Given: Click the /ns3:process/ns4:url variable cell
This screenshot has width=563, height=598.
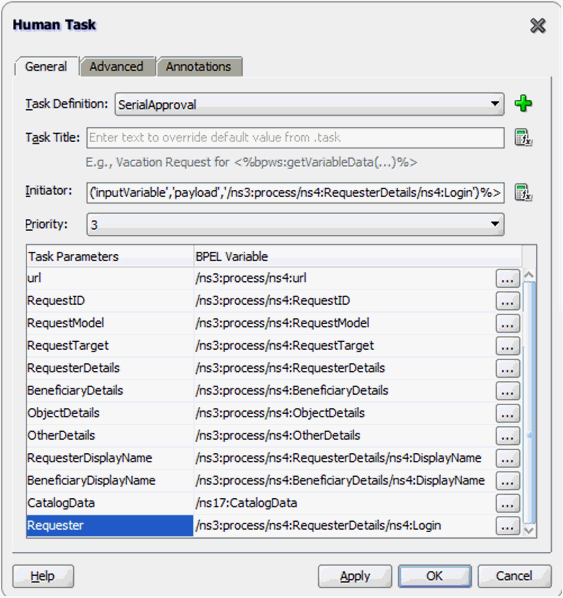Looking at the screenshot, I should (x=344, y=278).
